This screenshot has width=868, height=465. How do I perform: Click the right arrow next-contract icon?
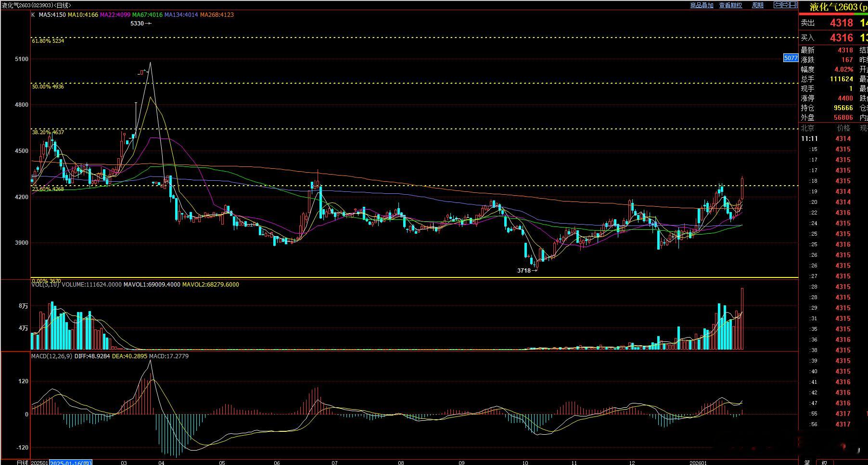click(x=786, y=5)
